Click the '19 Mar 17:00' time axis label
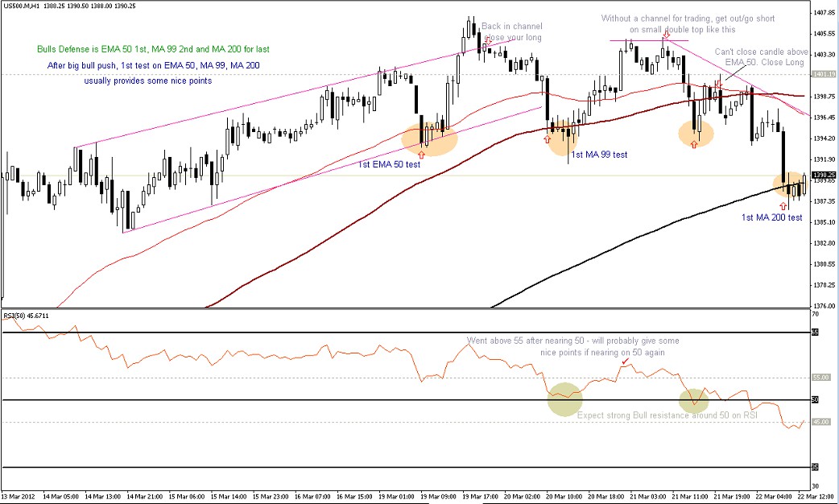The width and height of the screenshot is (839, 504). (481, 497)
